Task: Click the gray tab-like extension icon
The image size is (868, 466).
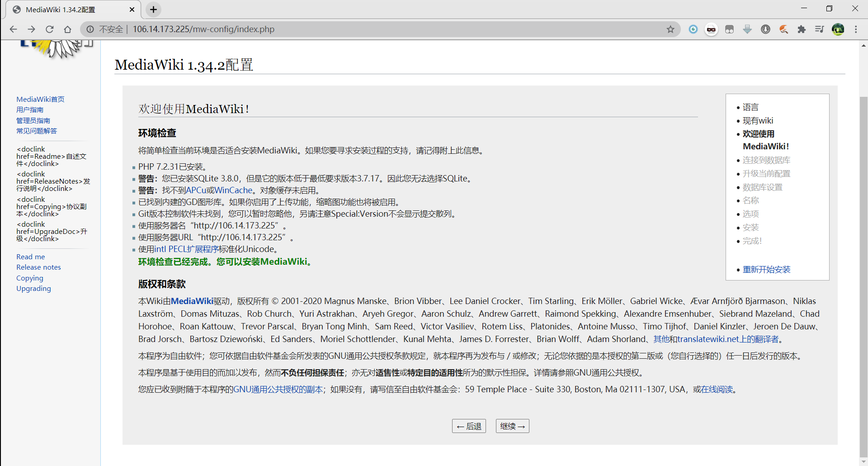Action: click(729, 29)
